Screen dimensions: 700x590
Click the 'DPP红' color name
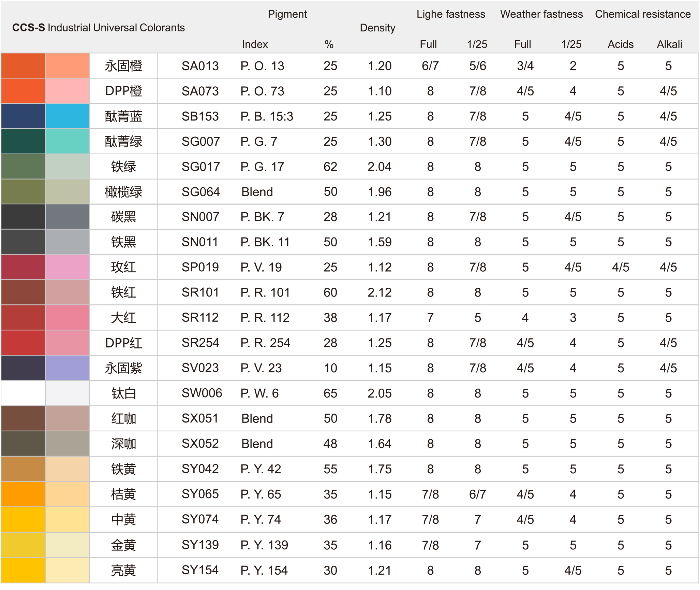pyautogui.click(x=123, y=343)
